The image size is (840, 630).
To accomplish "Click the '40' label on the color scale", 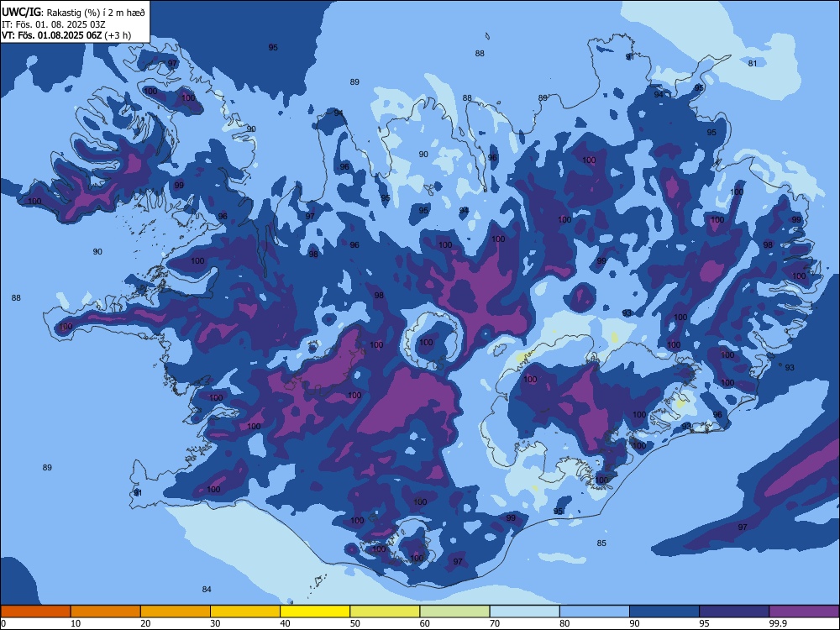I will [x=285, y=623].
